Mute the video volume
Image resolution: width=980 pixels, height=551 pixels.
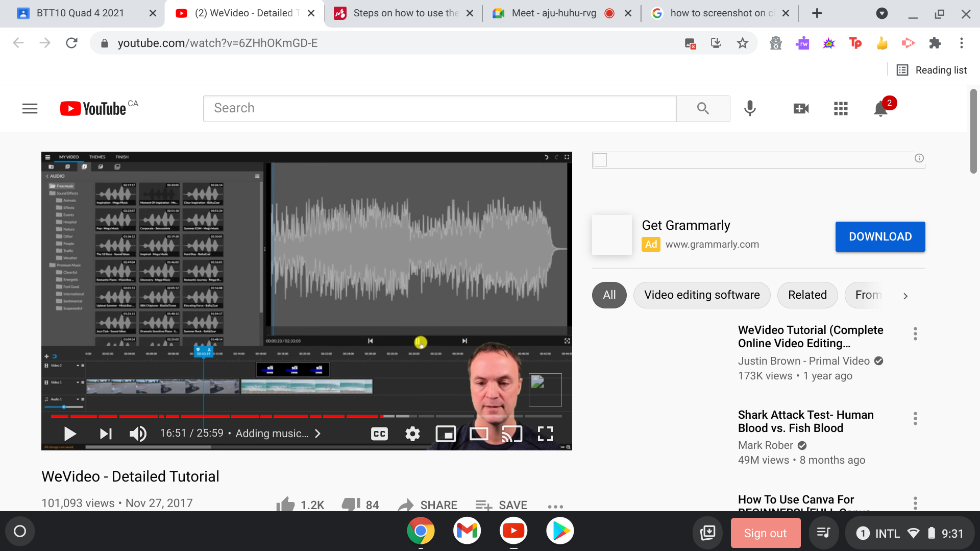click(138, 434)
